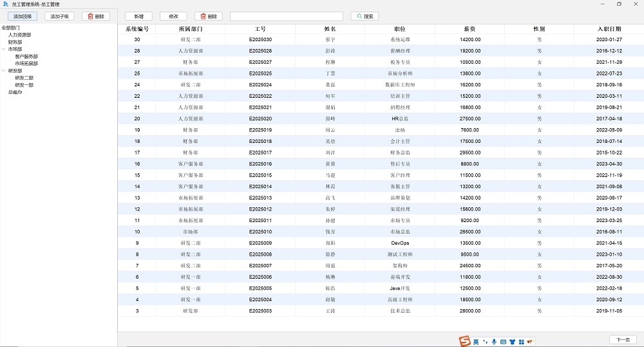Select 研发一部 in the department tree
Screen dimensions: 644x347
tap(24, 85)
